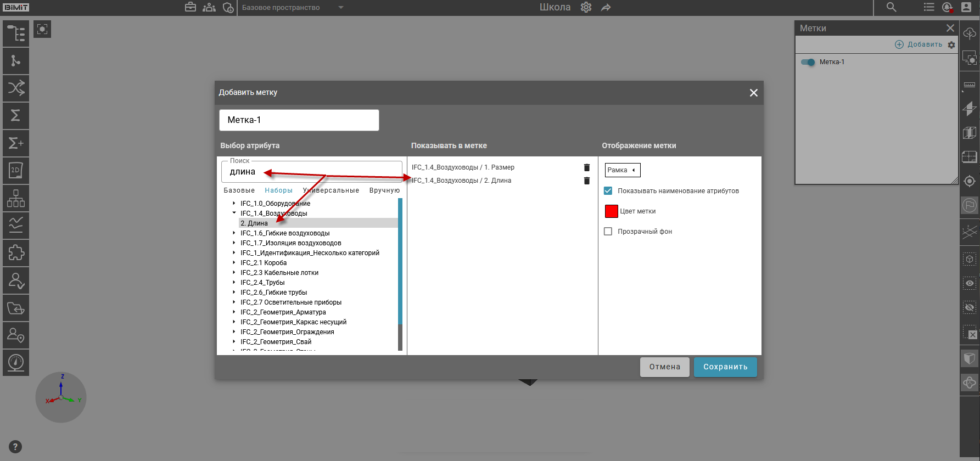The height and width of the screenshot is (461, 980).
Task: Click the share arrow icon beside Школа
Action: pos(606,7)
